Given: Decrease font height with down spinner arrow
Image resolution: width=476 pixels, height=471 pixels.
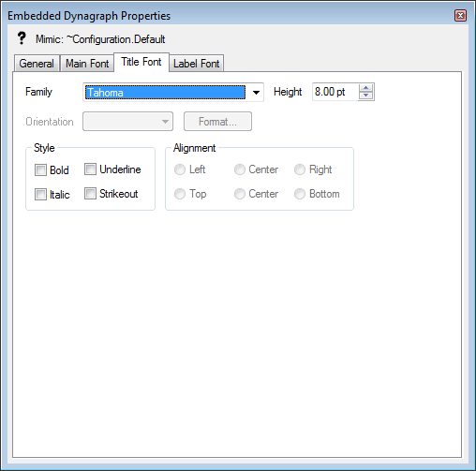Looking at the screenshot, I should [x=365, y=96].
